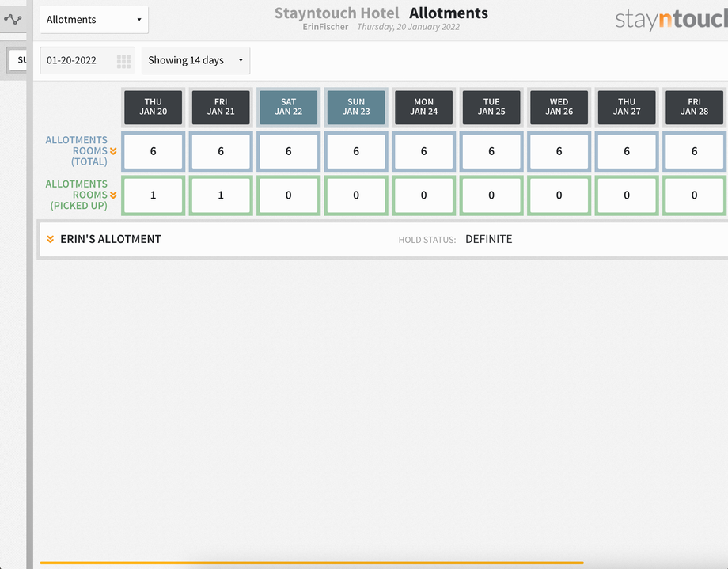The image size is (728, 569).
Task: Click the partially visible sidebar search box
Action: pyautogui.click(x=17, y=60)
